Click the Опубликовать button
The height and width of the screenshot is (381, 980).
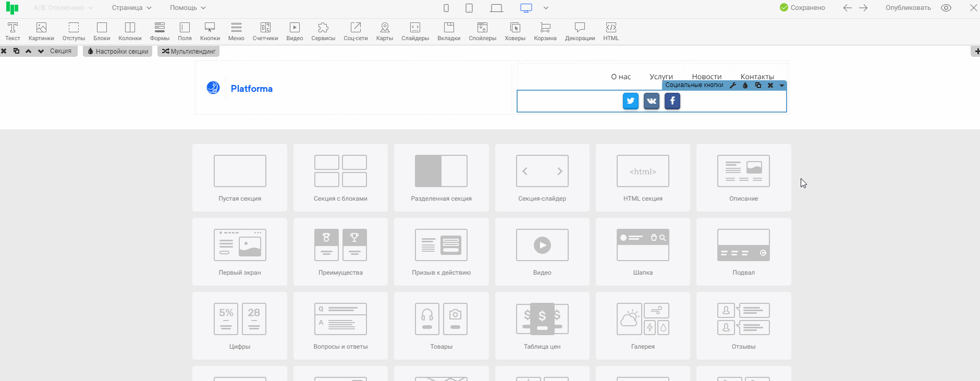coord(908,8)
